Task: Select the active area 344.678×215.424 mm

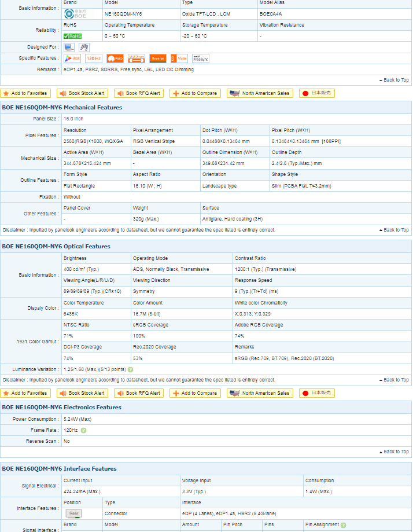Action: [x=87, y=163]
